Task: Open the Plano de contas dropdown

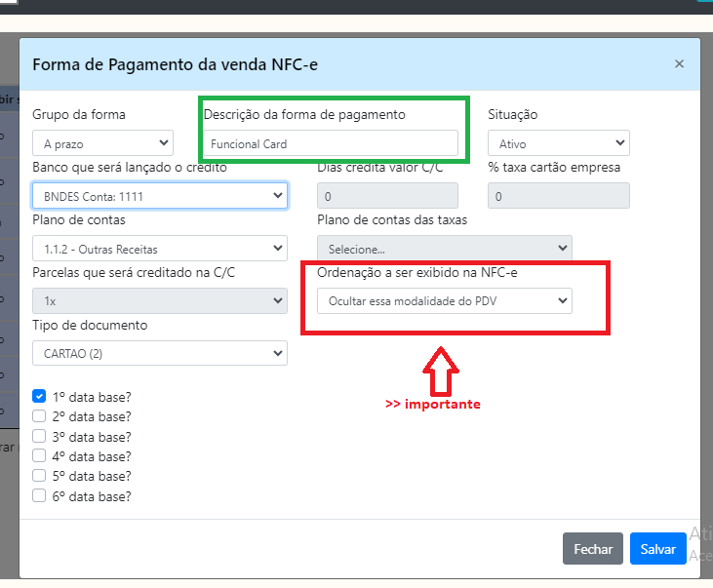Action: [159, 249]
